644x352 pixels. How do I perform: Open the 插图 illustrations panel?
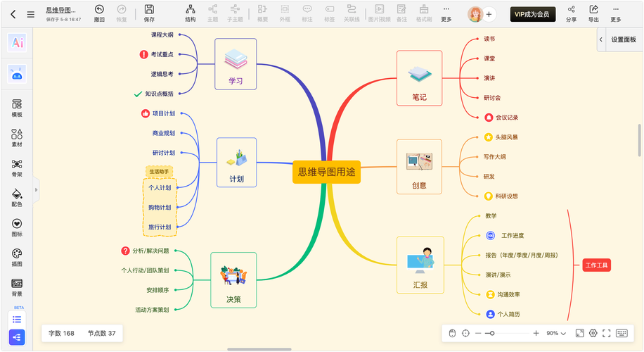(17, 257)
